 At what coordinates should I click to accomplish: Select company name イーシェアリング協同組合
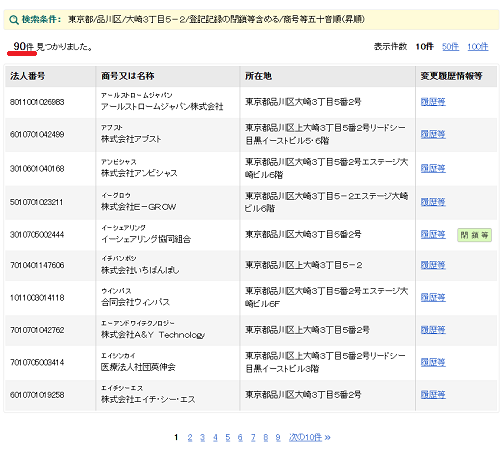point(146,239)
